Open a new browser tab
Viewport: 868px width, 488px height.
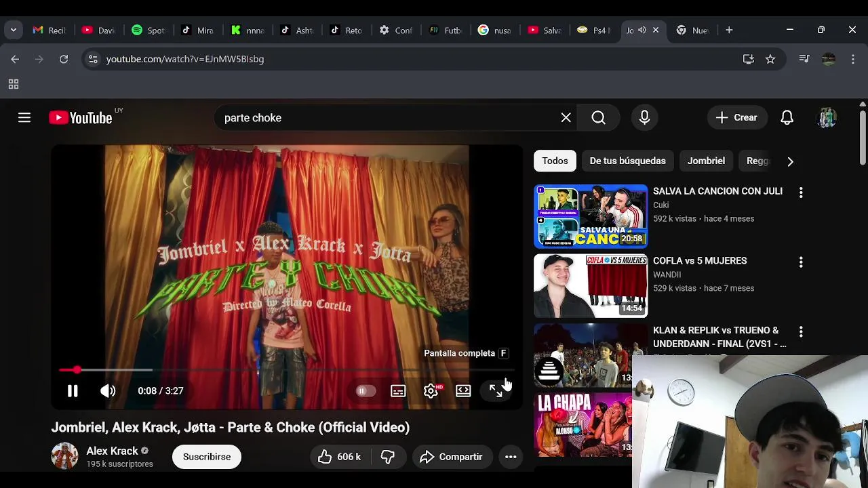(x=729, y=30)
